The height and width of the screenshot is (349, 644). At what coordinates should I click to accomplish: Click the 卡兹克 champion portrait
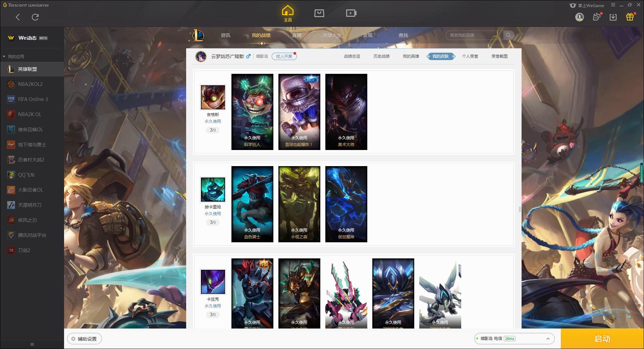[x=213, y=282]
